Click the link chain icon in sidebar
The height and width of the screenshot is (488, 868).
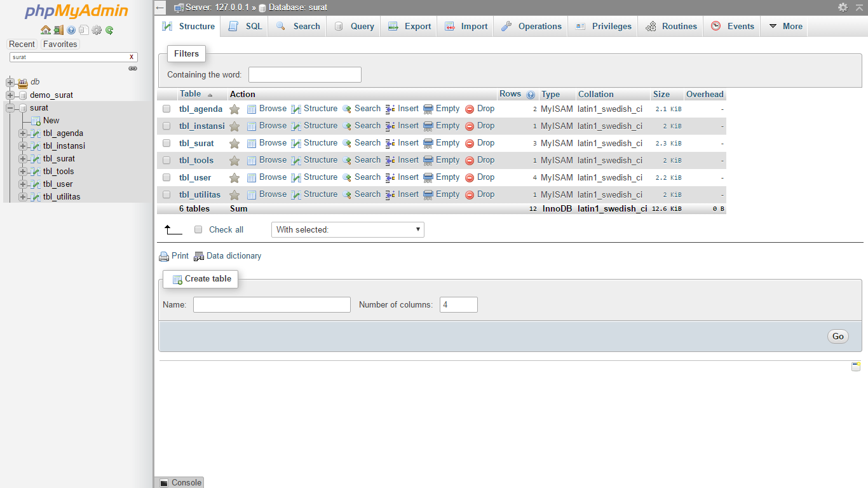[133, 68]
